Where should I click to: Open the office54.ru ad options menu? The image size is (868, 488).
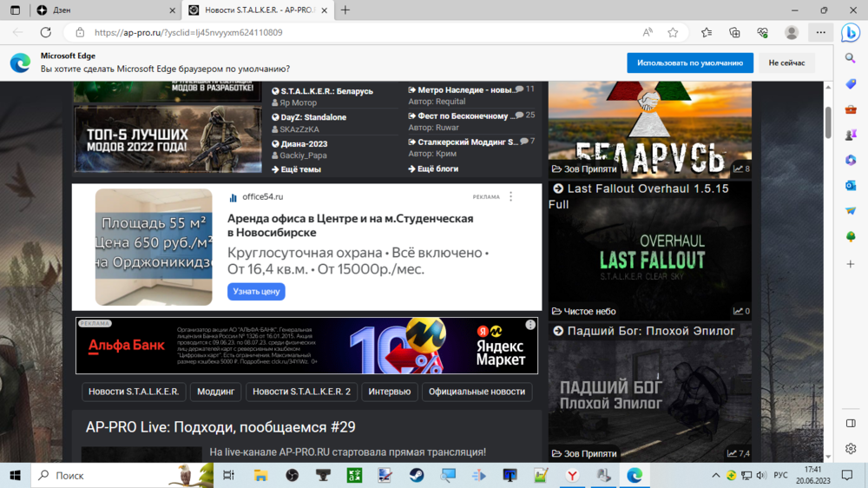tap(510, 197)
